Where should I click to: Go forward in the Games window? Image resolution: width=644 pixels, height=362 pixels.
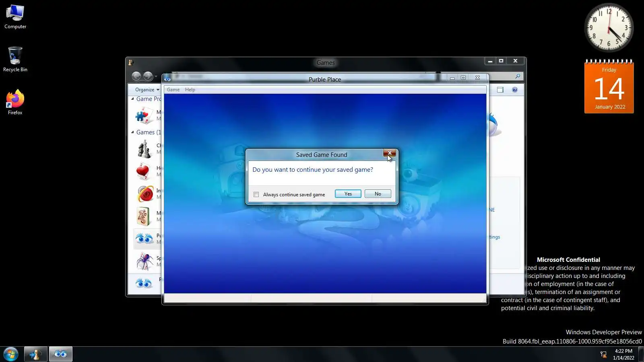click(x=148, y=76)
